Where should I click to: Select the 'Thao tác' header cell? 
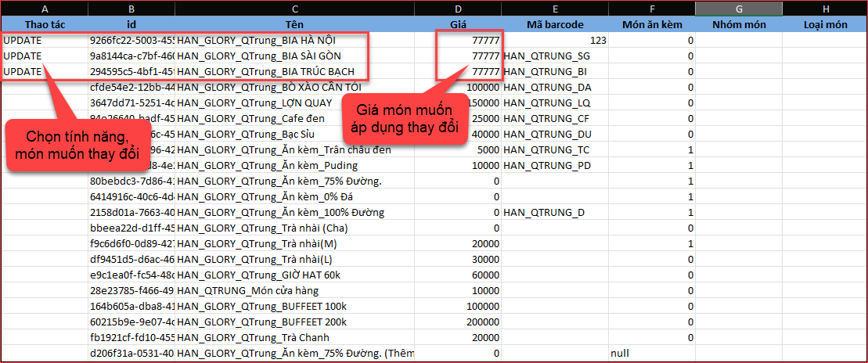(x=43, y=24)
